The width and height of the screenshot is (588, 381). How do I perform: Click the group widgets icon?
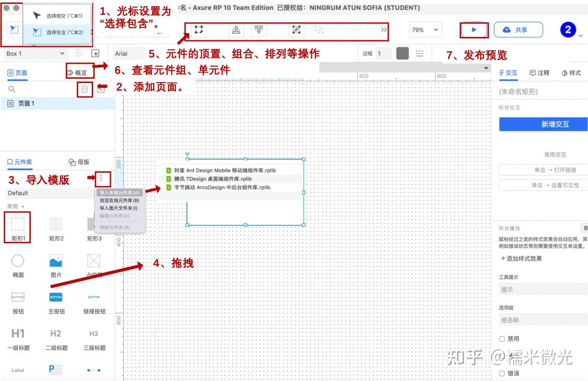point(296,30)
